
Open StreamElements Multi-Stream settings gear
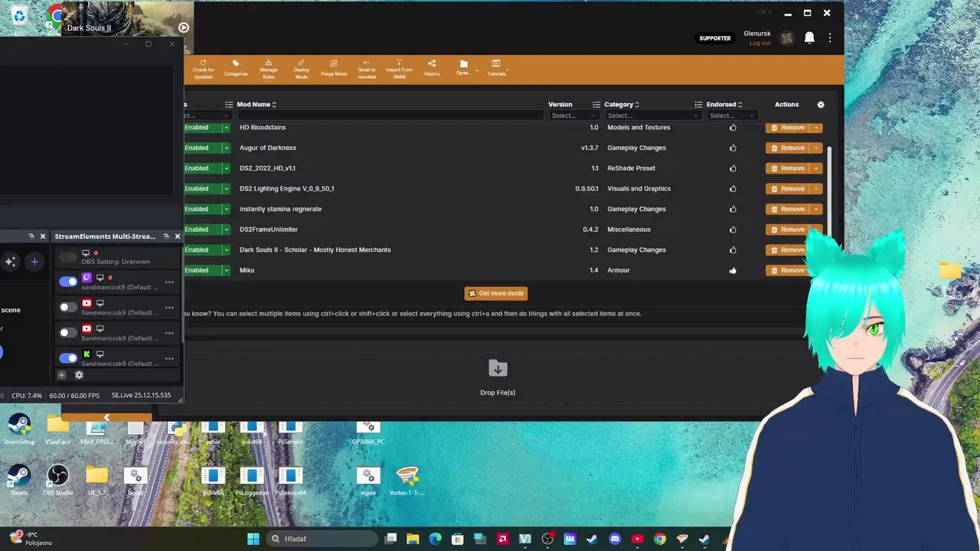point(79,375)
